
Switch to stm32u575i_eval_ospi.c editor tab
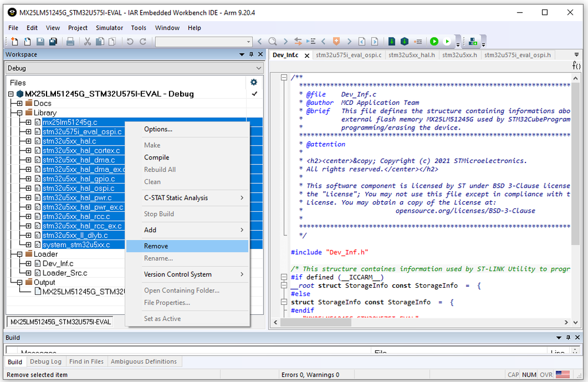(348, 55)
